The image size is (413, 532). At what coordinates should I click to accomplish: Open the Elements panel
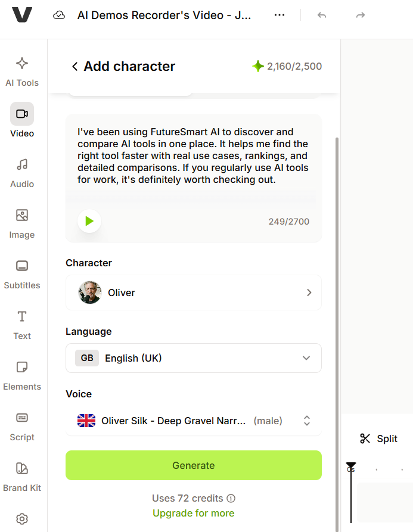point(22,375)
